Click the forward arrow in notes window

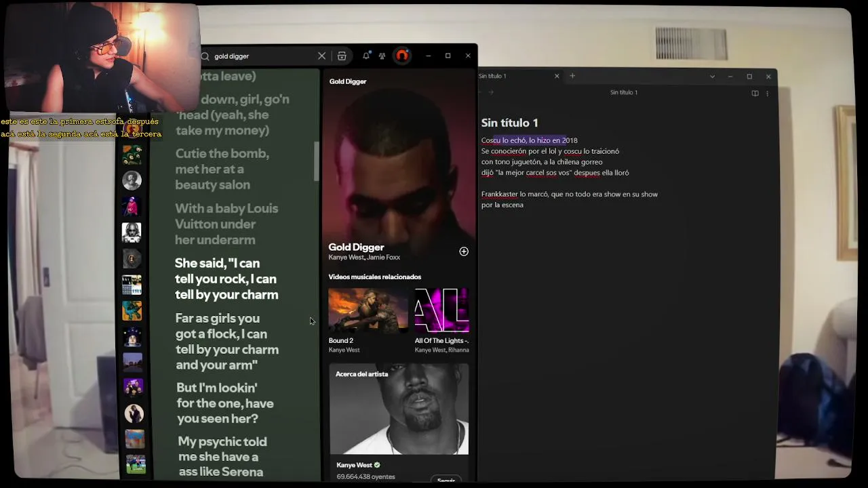point(491,93)
